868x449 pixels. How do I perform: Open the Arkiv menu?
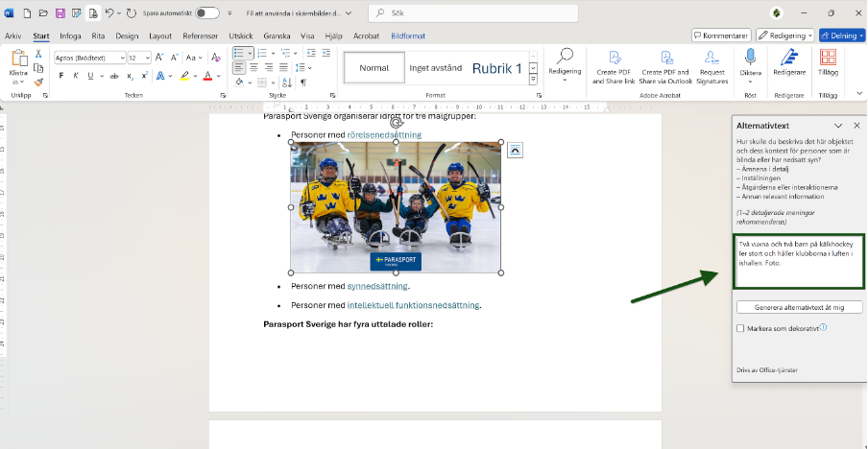click(x=13, y=35)
